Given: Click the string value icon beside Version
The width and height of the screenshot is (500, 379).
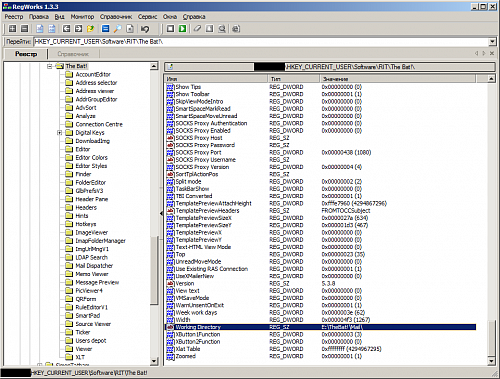Looking at the screenshot, I should coord(170,283).
